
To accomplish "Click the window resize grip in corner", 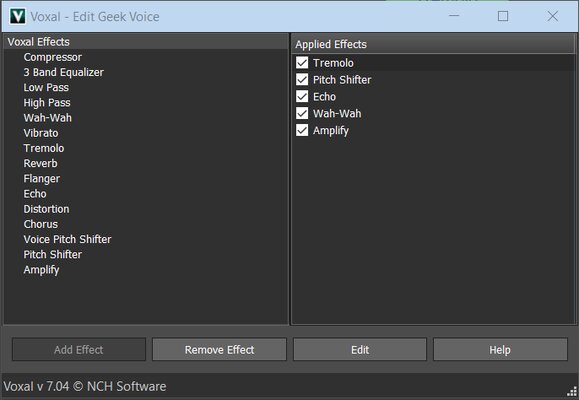I will 572,391.
